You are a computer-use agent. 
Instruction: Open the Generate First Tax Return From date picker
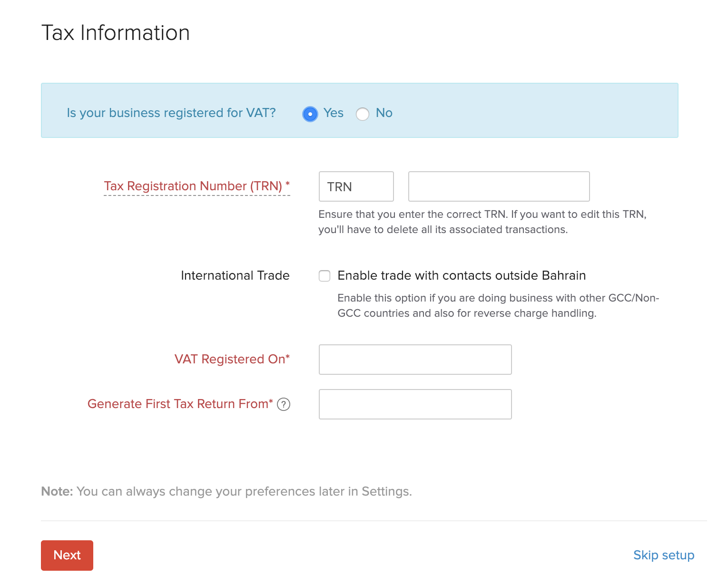(414, 404)
